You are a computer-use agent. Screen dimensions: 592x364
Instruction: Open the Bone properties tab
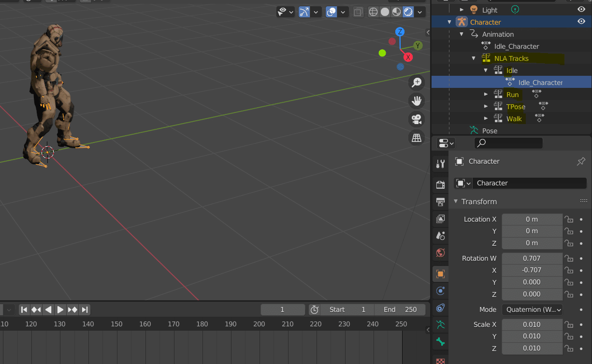[x=440, y=342]
